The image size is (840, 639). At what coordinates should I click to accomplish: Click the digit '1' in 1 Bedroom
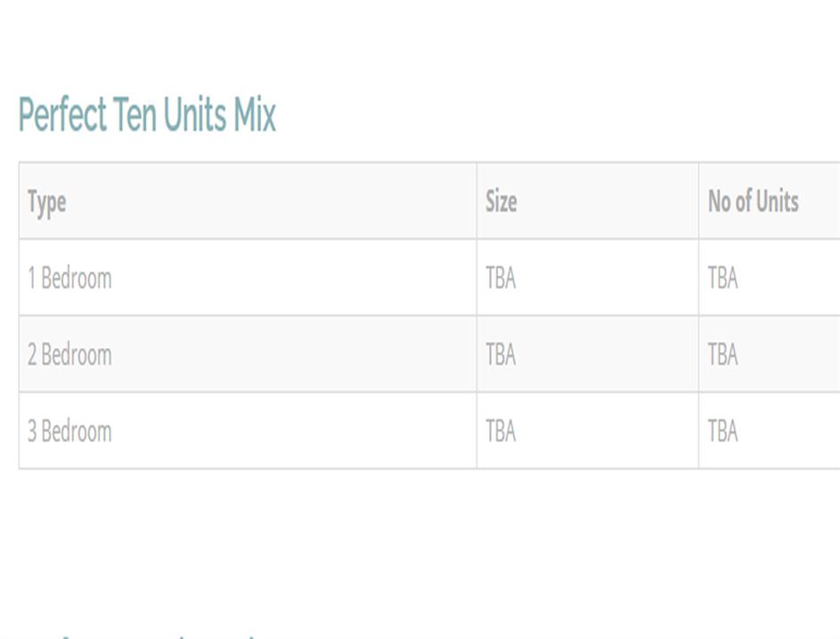[x=31, y=278]
